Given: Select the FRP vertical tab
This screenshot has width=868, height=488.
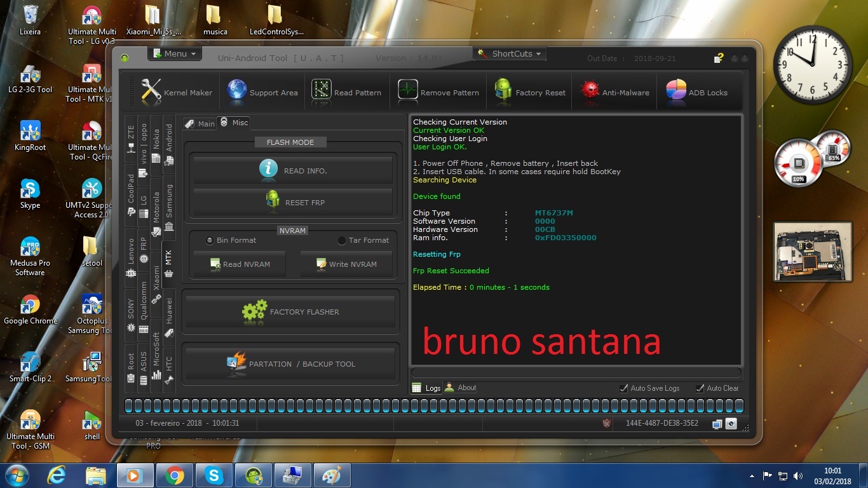Looking at the screenshot, I should point(144,250).
